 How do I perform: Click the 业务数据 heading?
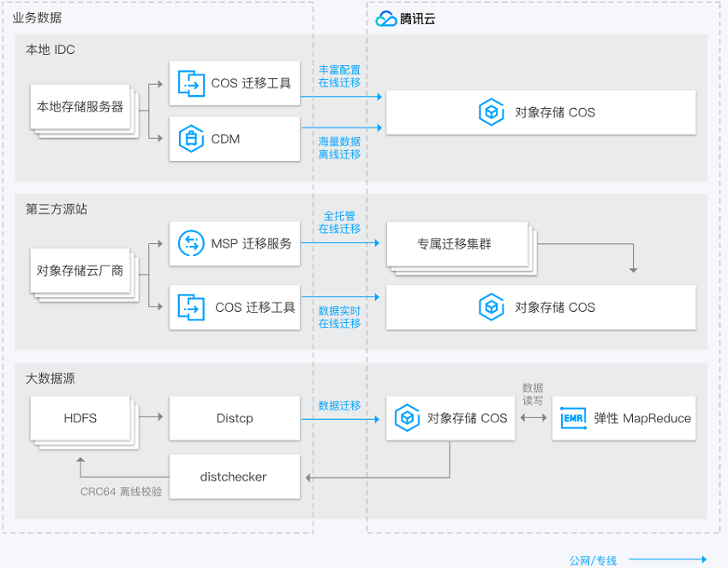click(x=37, y=18)
